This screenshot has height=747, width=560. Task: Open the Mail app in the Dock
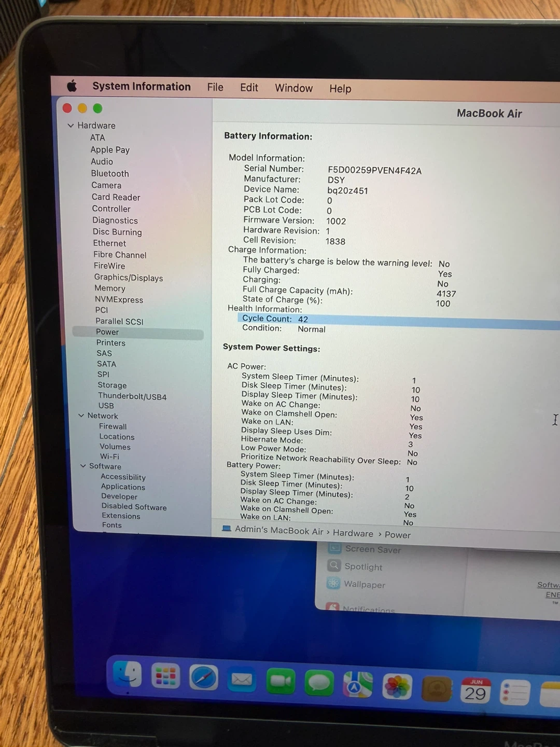242,679
